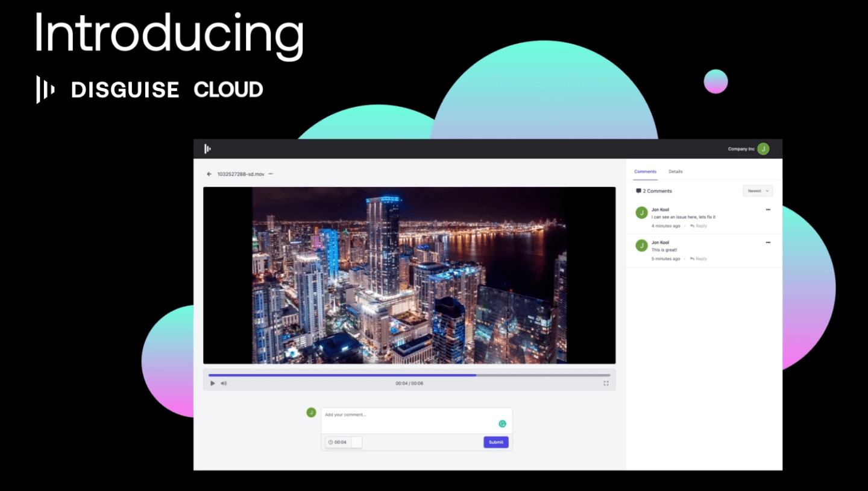Image resolution: width=868 pixels, height=491 pixels.
Task: Click the J avatar beside the comment box
Action: tap(311, 412)
